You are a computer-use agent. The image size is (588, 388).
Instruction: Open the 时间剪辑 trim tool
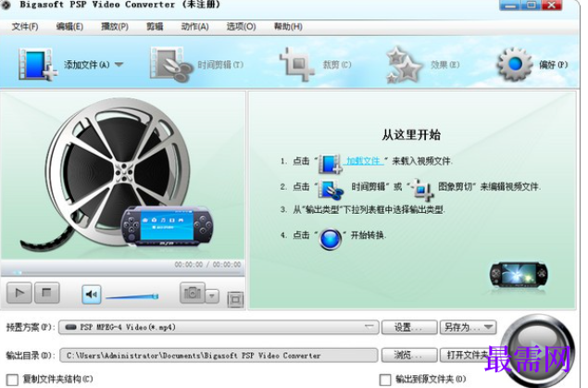tap(196, 65)
